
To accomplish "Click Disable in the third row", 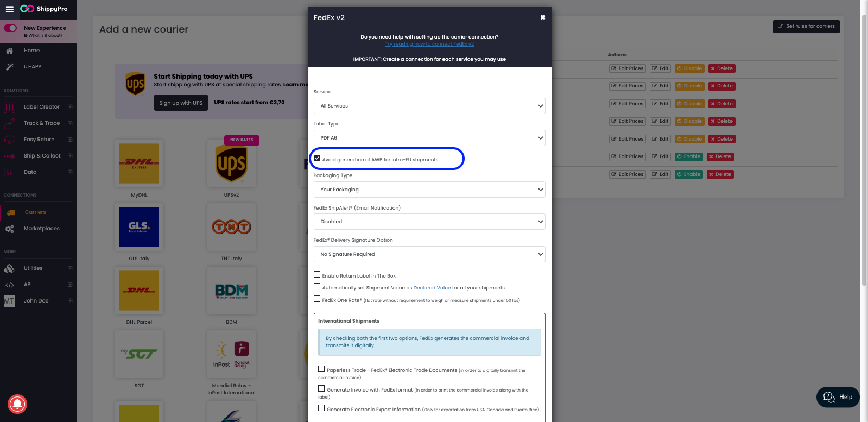I will 690,104.
